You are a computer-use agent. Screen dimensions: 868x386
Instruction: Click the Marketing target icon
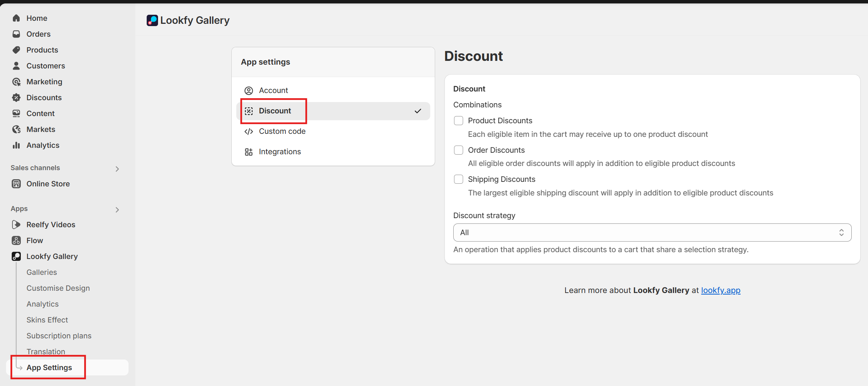tap(16, 82)
